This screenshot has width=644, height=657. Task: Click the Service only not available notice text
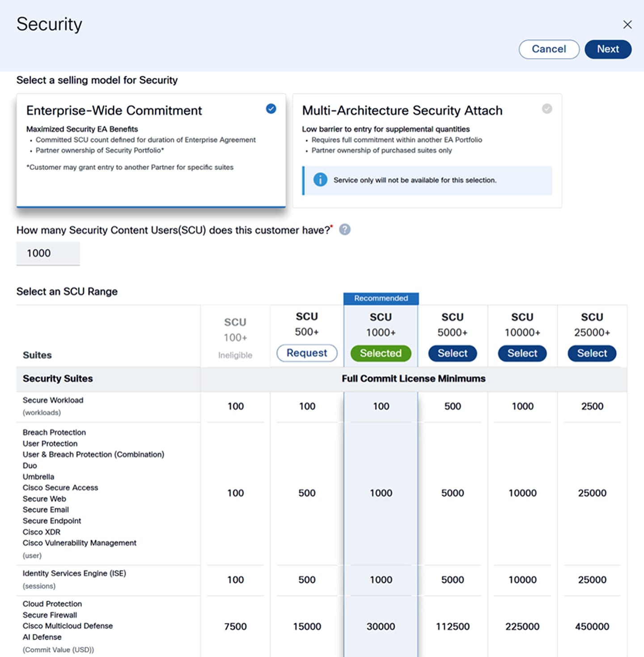pyautogui.click(x=415, y=180)
